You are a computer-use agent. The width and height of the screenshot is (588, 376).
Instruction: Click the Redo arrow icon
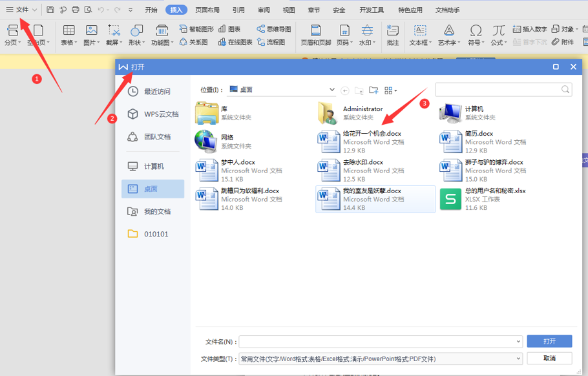117,10
